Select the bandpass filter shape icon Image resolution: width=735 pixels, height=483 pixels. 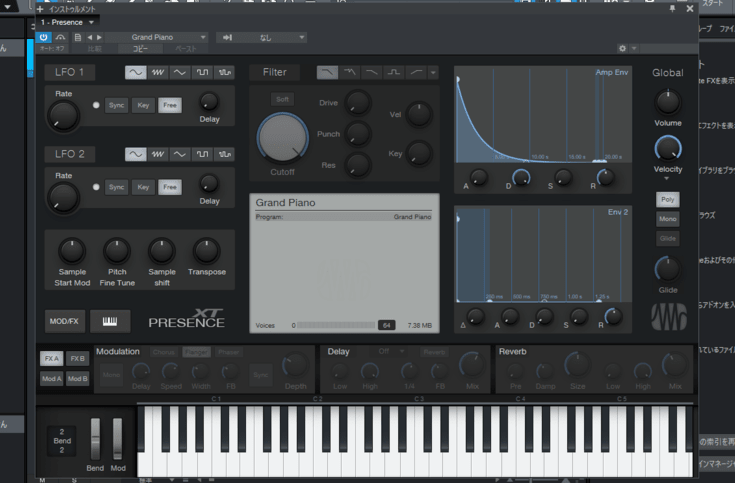(x=394, y=72)
